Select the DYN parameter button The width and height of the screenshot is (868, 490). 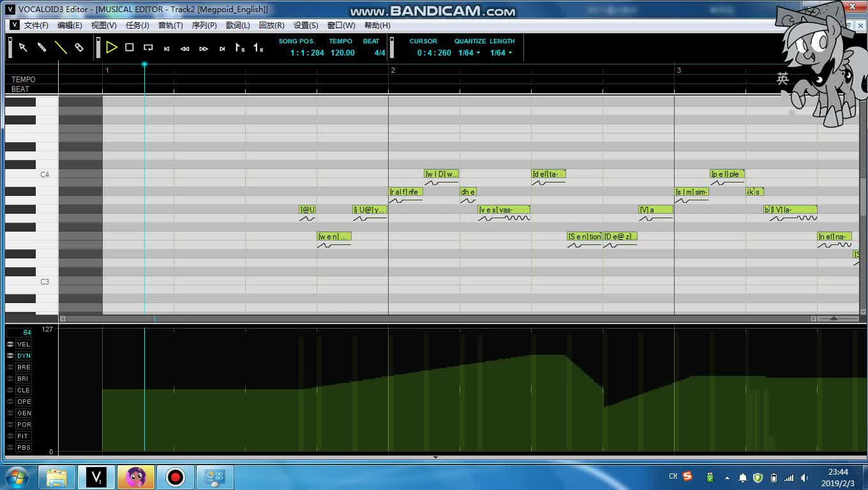pos(24,356)
